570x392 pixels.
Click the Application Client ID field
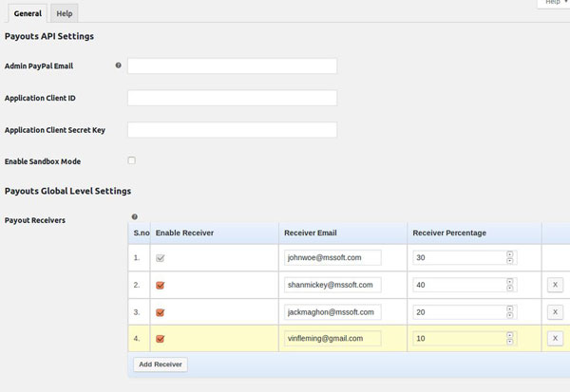coord(233,98)
